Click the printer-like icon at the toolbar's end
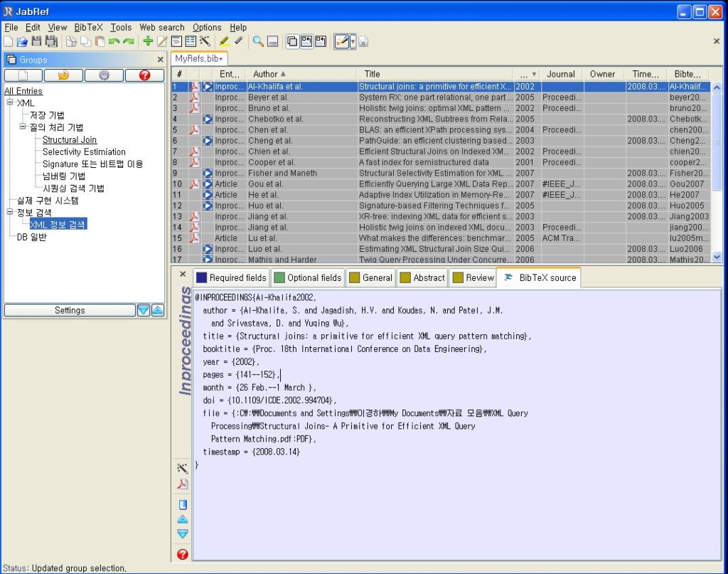Image resolution: width=728 pixels, height=574 pixels. click(363, 42)
